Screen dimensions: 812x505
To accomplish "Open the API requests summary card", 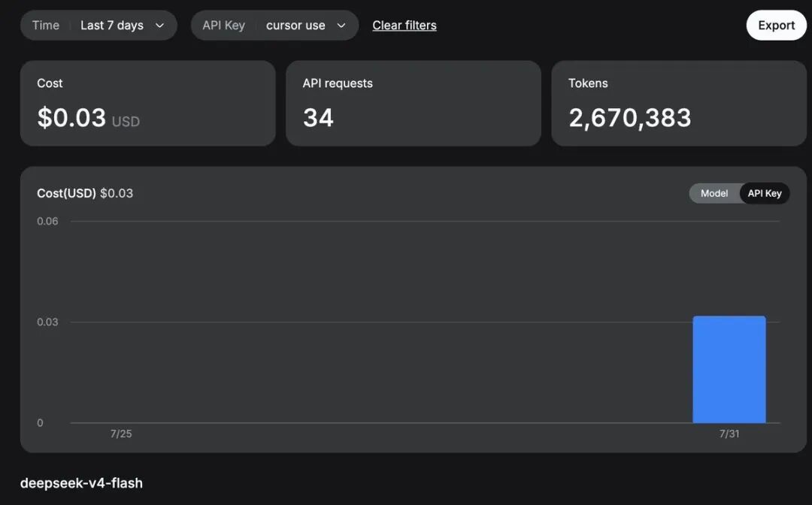I will tap(414, 104).
